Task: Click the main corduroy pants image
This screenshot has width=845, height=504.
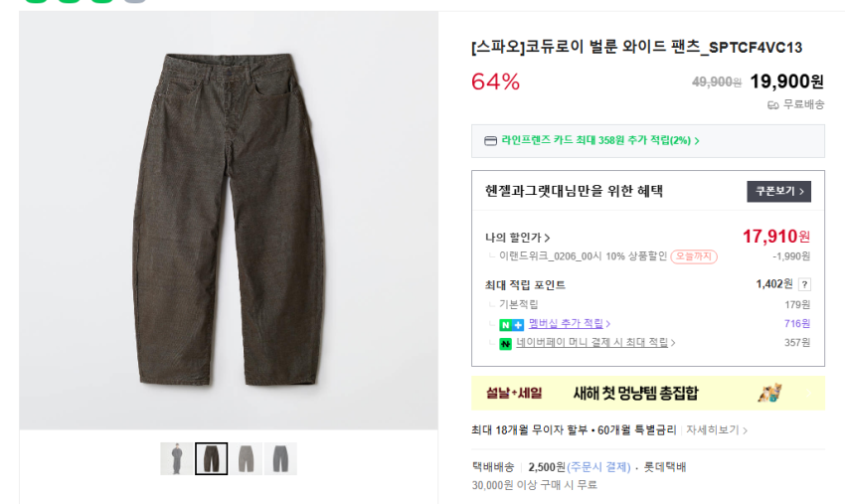Action: [228, 221]
